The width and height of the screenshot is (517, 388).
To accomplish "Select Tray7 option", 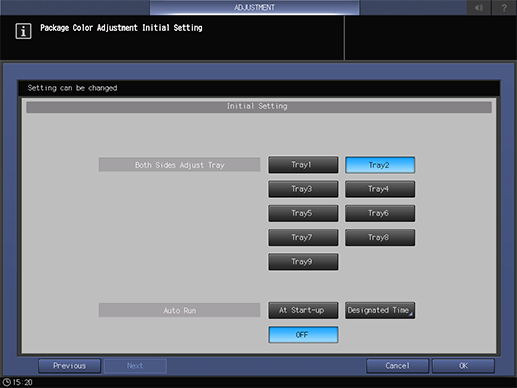I will tap(303, 237).
